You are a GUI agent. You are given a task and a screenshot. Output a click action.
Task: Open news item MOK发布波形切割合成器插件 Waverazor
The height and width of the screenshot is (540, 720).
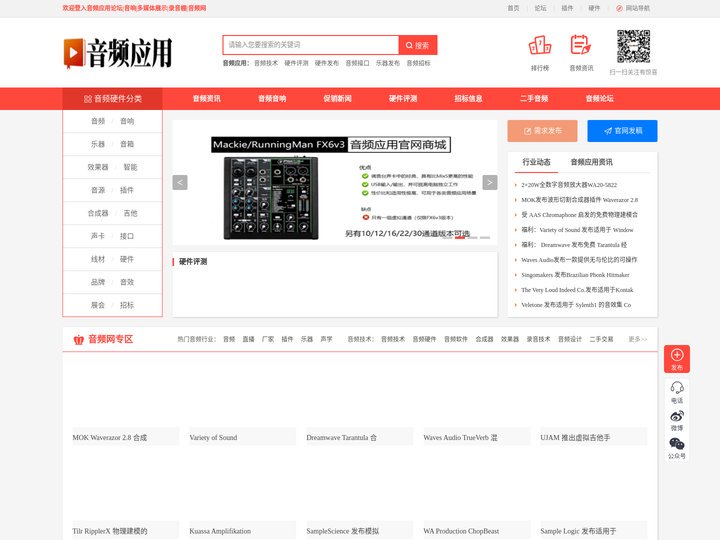pyautogui.click(x=579, y=200)
